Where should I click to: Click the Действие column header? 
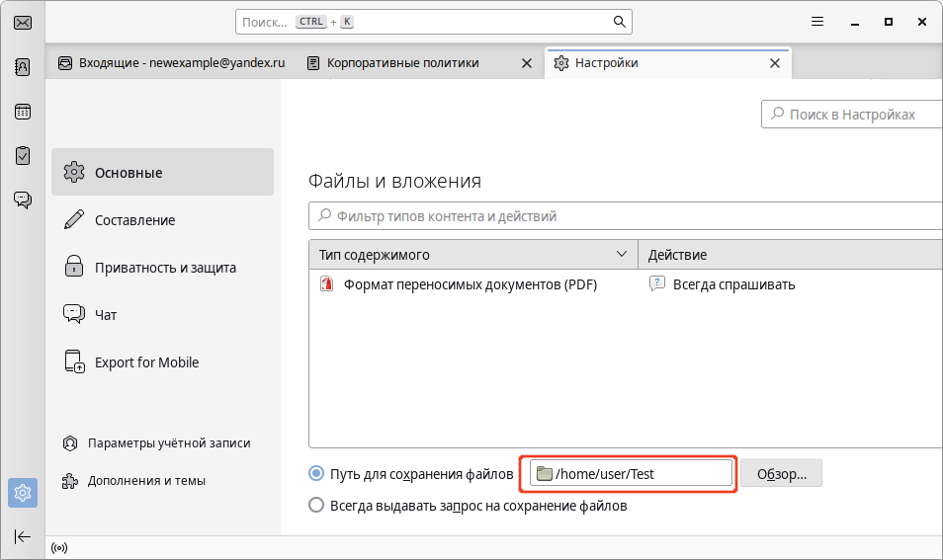point(790,255)
